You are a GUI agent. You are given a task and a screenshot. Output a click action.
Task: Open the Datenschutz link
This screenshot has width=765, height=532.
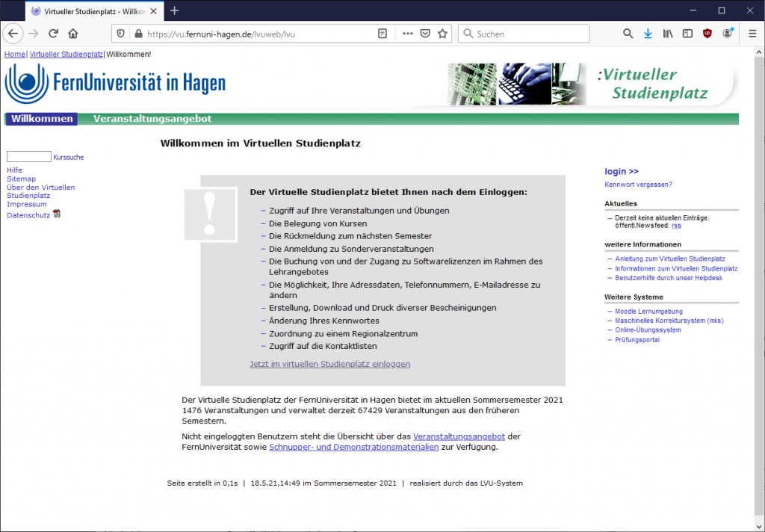[28, 215]
